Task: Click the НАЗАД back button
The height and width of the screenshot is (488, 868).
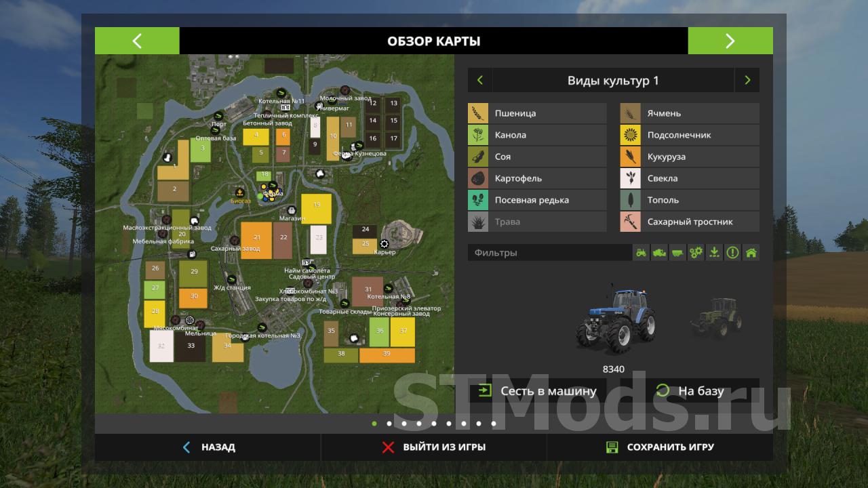Action: (208, 447)
